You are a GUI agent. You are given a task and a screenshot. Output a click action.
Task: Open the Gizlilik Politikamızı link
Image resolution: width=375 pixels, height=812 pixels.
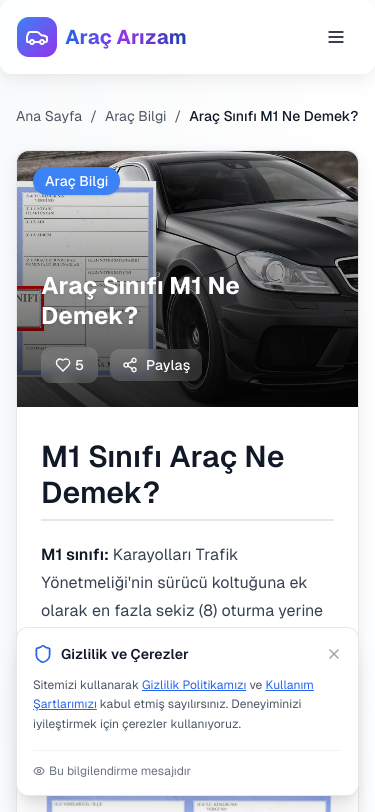click(x=194, y=685)
